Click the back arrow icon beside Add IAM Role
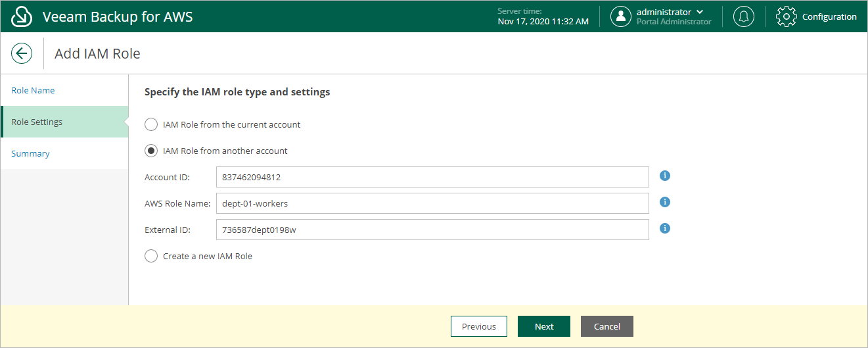The height and width of the screenshot is (348, 868). [x=22, y=53]
